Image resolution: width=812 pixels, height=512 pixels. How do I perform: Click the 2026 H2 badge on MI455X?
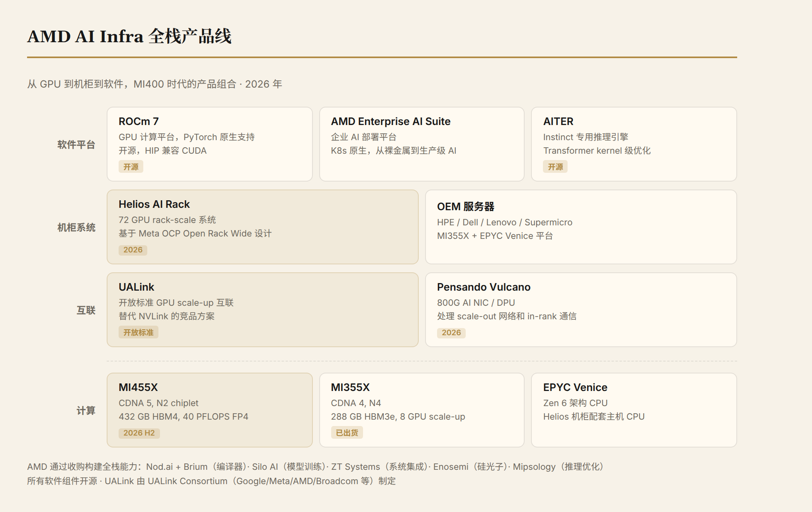click(139, 433)
